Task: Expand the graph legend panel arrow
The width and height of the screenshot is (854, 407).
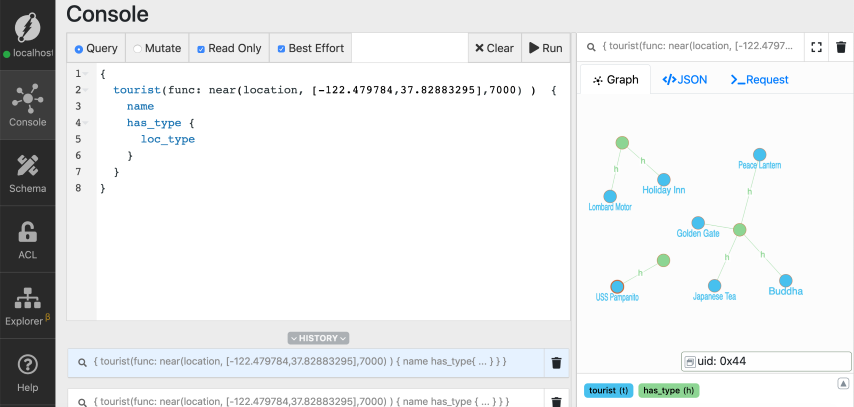Action: [842, 383]
